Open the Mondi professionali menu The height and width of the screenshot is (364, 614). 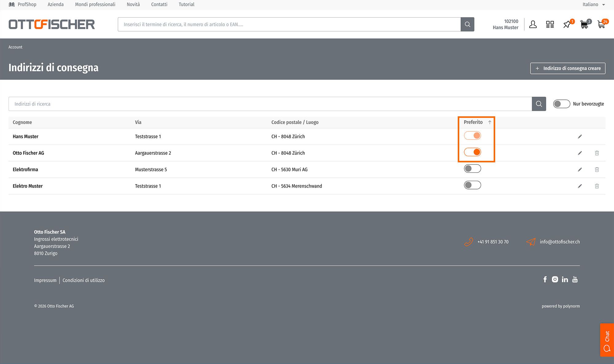(95, 4)
